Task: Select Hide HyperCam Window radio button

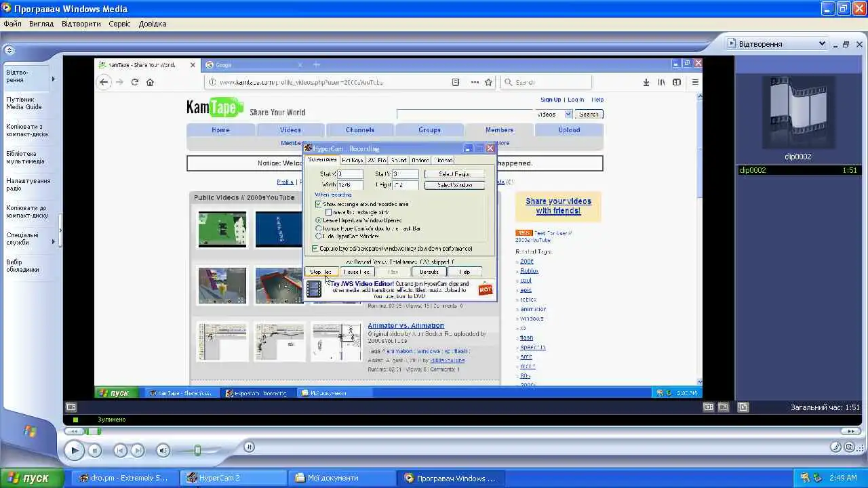Action: coord(319,237)
